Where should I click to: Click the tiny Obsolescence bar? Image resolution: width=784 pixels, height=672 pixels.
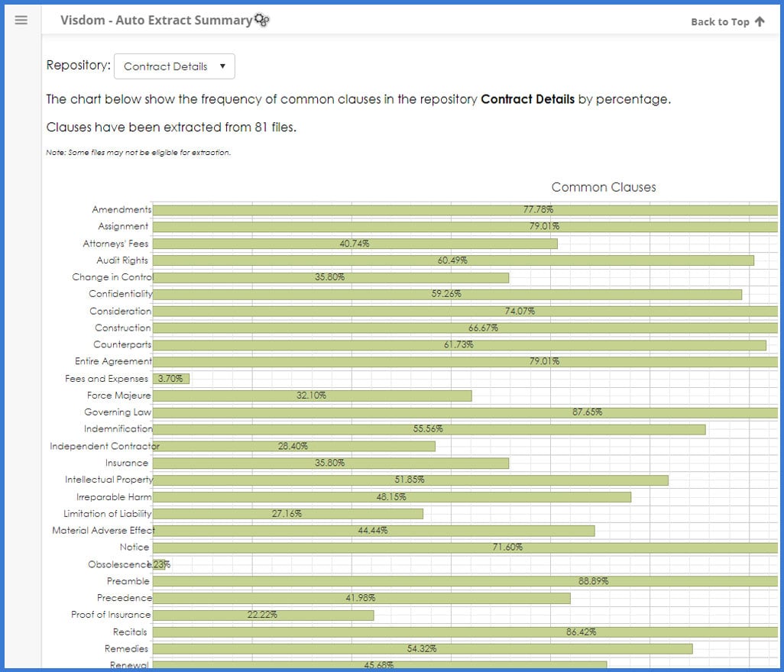[x=158, y=565]
